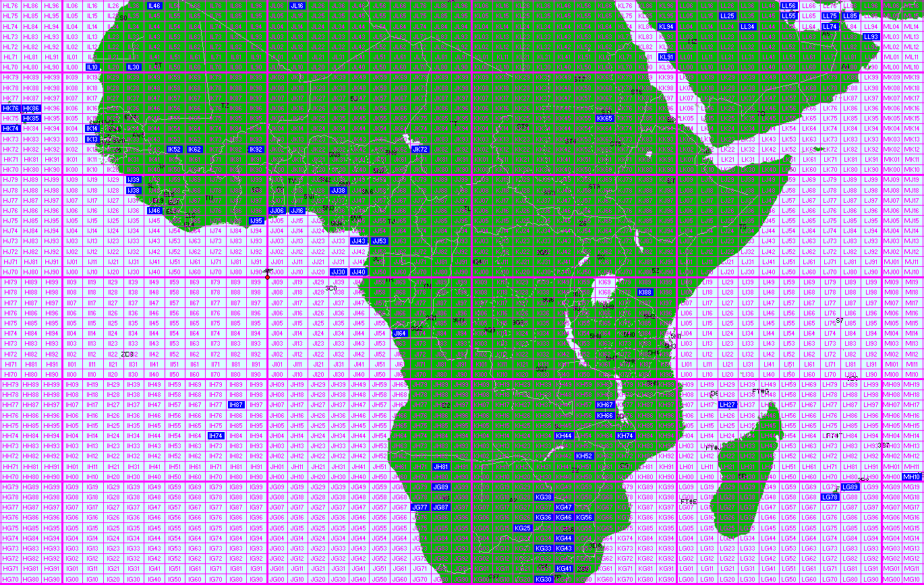Pick the blue square IK14
The image size is (924, 585).
pos(92,128)
